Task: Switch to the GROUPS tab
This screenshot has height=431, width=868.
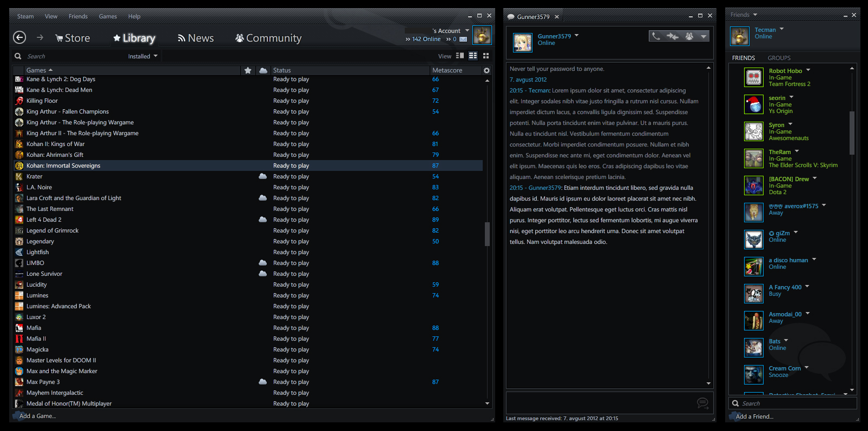Action: coord(779,58)
